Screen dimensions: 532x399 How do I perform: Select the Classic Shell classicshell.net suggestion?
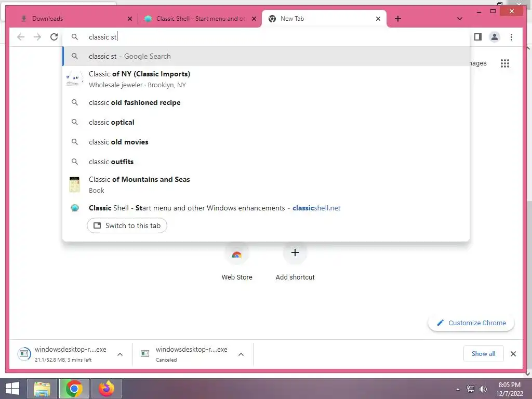pos(266,208)
